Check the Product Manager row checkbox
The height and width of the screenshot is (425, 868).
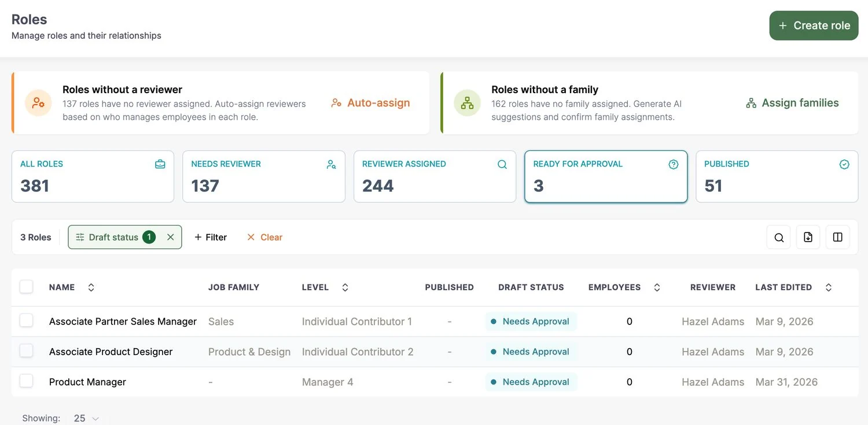[27, 380]
